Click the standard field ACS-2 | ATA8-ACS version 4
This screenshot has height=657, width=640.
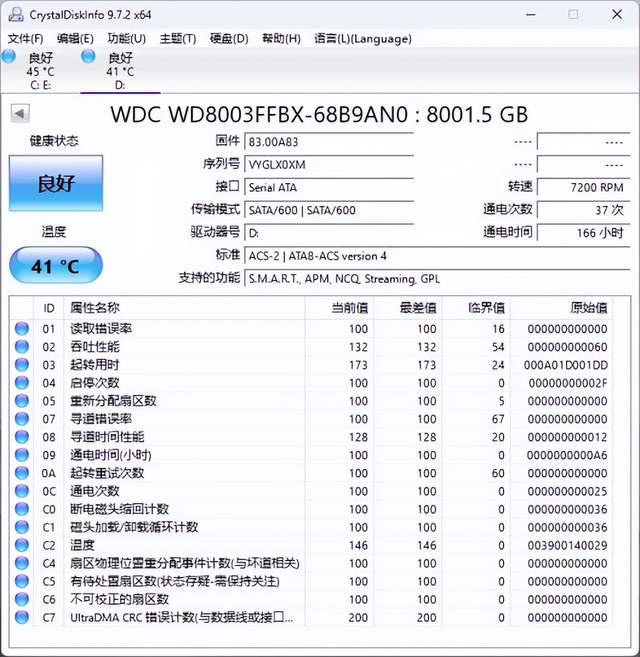437,256
